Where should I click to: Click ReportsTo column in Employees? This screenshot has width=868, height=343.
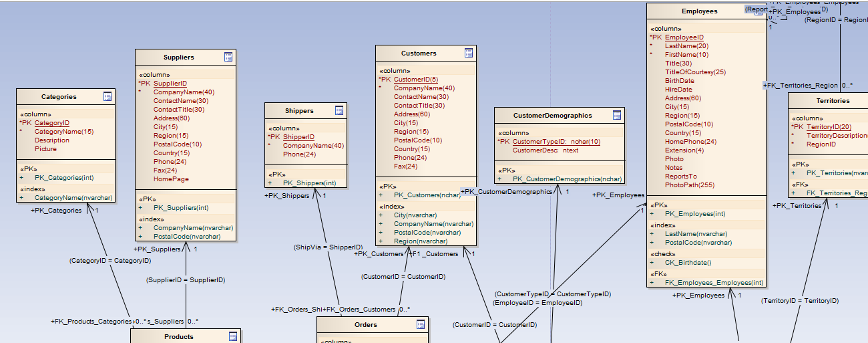click(681, 177)
